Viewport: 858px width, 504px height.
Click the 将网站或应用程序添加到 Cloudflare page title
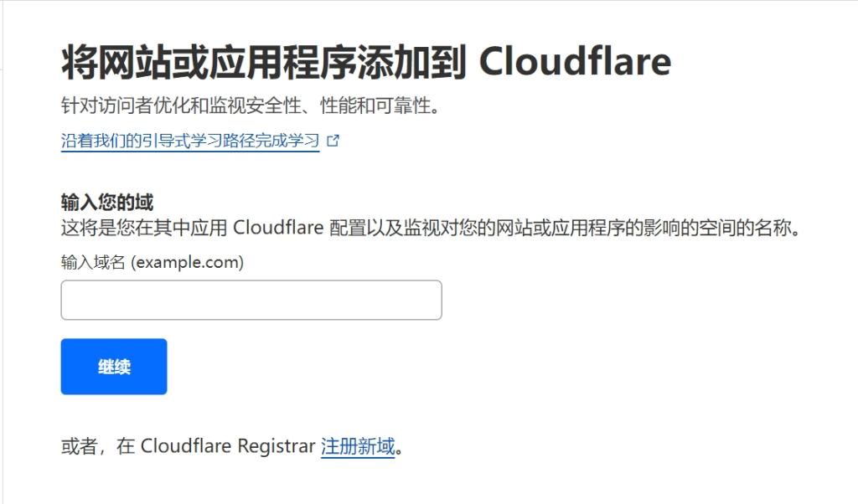tap(366, 62)
